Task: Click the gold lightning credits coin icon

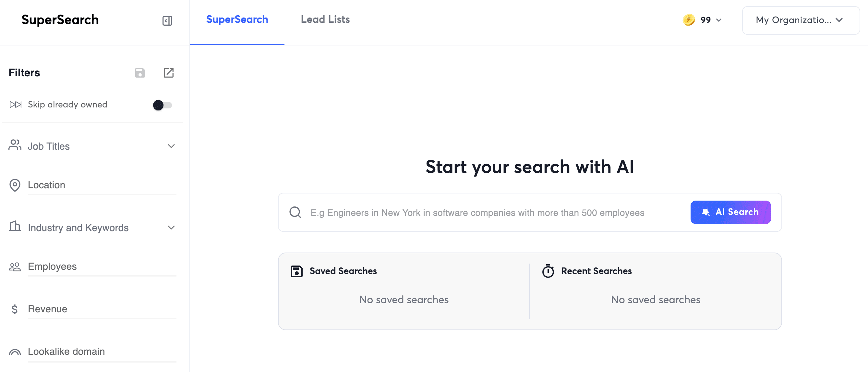Action: tap(688, 20)
